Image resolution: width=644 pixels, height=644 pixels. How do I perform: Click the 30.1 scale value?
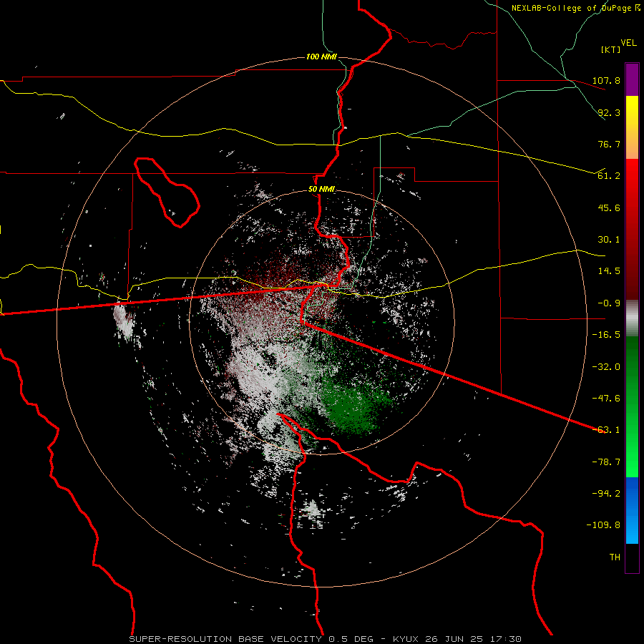609,240
